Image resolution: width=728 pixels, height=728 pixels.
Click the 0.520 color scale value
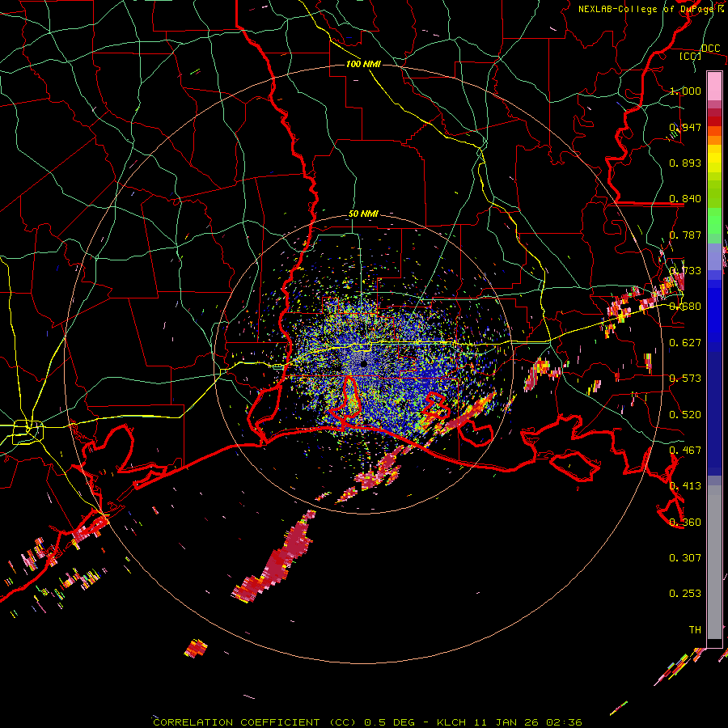pyautogui.click(x=685, y=415)
